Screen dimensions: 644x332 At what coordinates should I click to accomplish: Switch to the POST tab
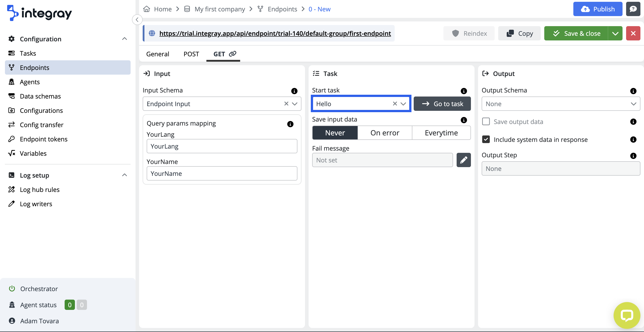coord(191,54)
